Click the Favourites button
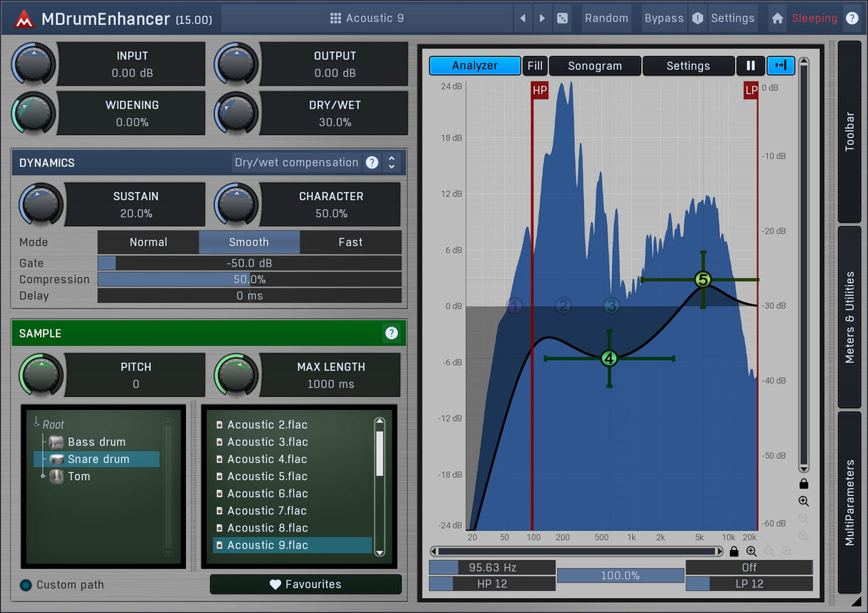The width and height of the screenshot is (868, 613). (305, 584)
